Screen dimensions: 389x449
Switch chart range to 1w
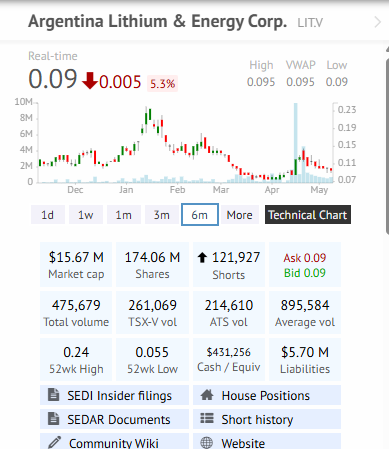click(x=86, y=215)
